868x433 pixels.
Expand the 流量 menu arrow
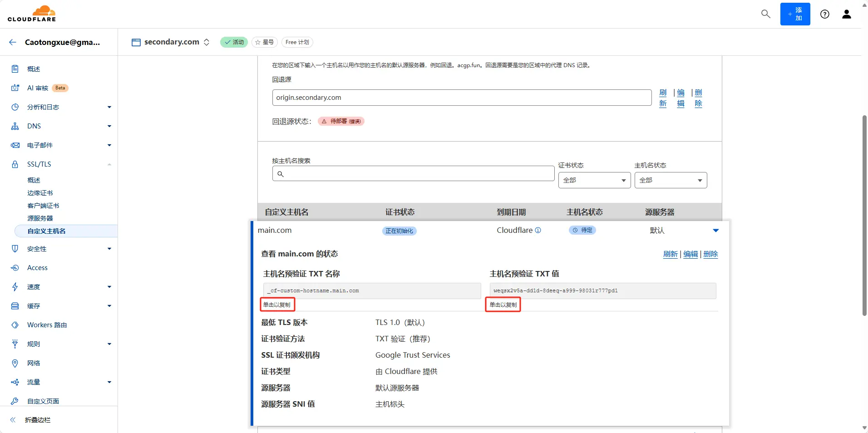click(109, 382)
